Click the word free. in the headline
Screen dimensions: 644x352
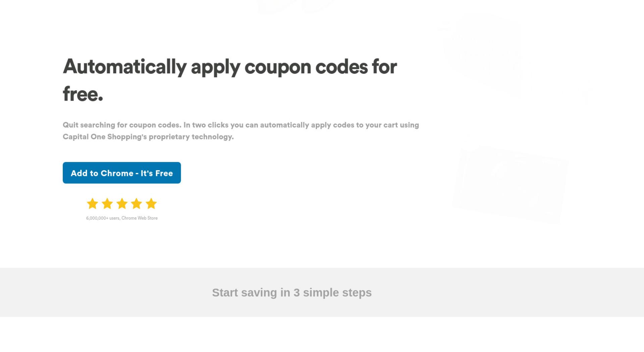(83, 94)
